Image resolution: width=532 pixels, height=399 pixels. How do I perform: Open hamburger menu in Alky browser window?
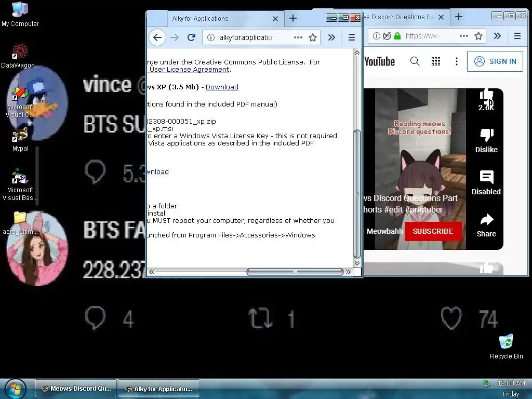pos(352,37)
